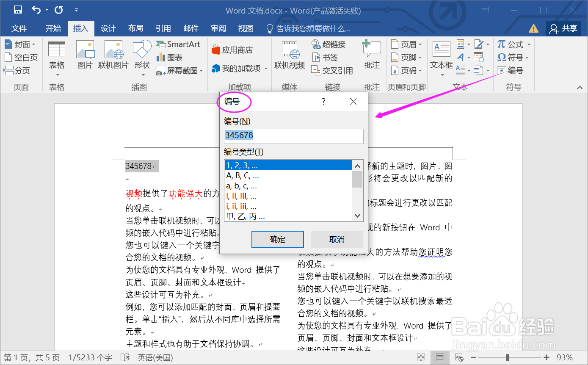Viewport: 588px width, 365px height.
Task: Open 联机图片 to insert online pictures
Action: pos(113,54)
